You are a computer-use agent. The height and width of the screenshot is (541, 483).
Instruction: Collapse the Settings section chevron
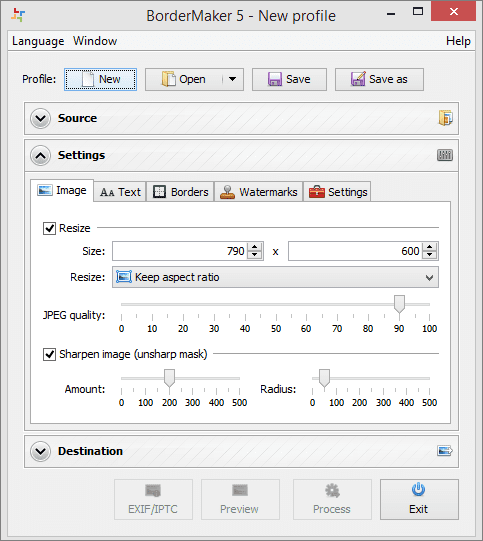[x=40, y=156]
